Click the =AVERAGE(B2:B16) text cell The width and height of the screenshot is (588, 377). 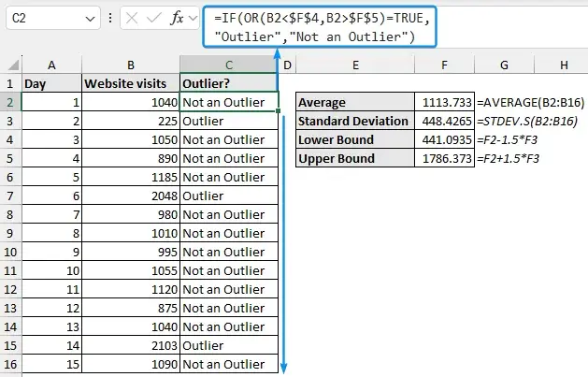(530, 102)
